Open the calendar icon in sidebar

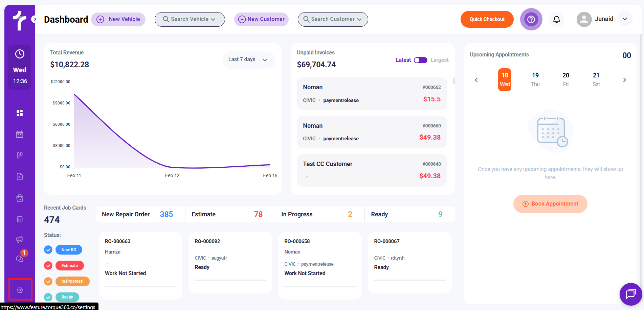(x=20, y=134)
